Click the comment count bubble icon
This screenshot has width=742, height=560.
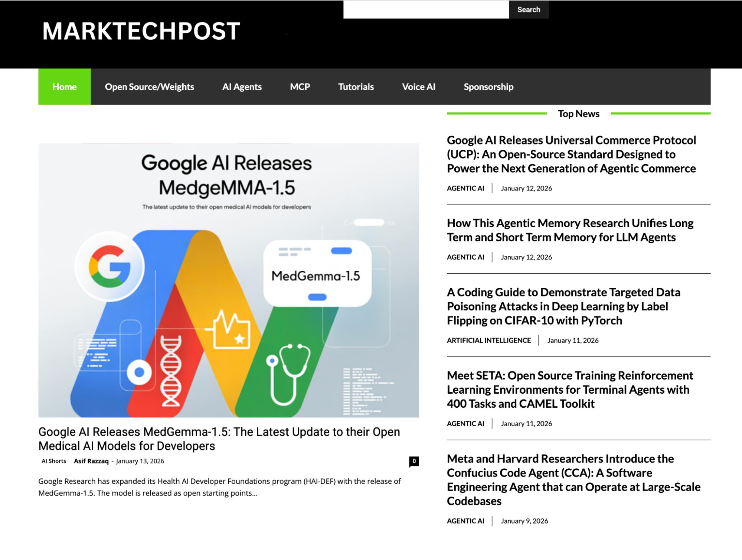tap(414, 461)
